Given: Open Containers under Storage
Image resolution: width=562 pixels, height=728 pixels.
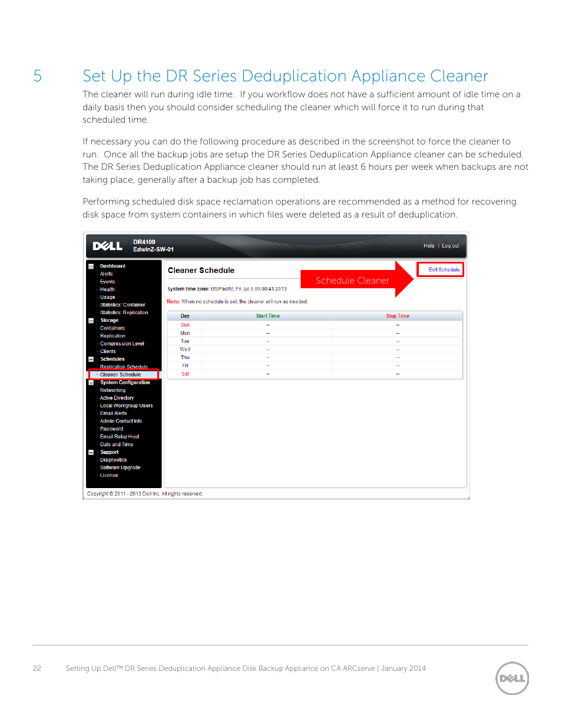Looking at the screenshot, I should click(x=113, y=328).
